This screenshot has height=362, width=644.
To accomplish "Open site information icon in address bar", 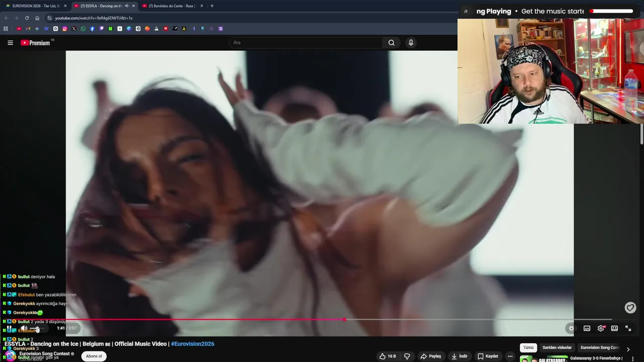I will click(49, 18).
